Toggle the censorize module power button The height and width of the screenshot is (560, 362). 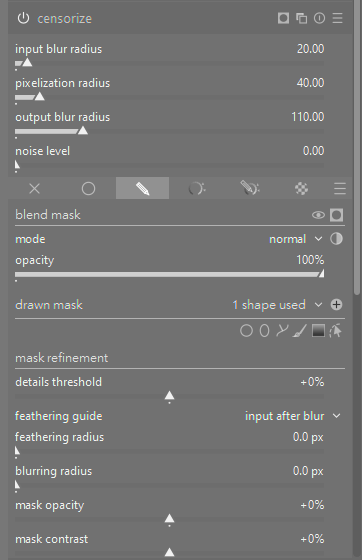pos(23,18)
